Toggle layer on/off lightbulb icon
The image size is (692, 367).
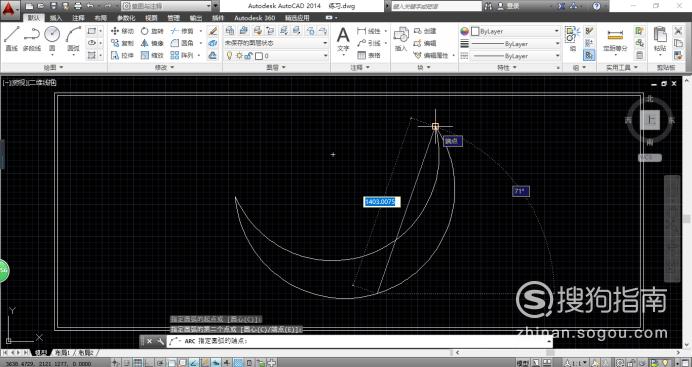tap(229, 56)
